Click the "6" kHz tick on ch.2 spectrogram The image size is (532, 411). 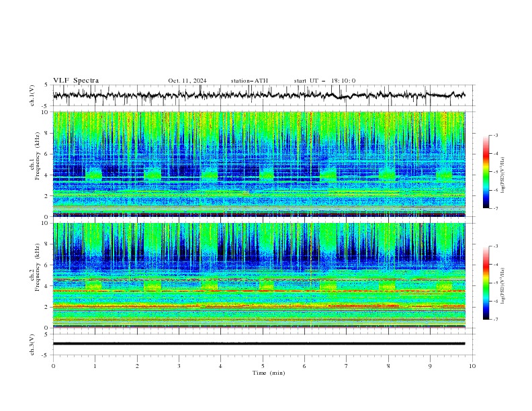click(x=48, y=265)
